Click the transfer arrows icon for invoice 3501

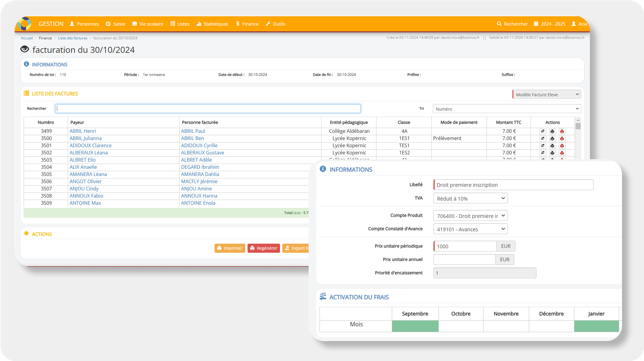tap(542, 146)
